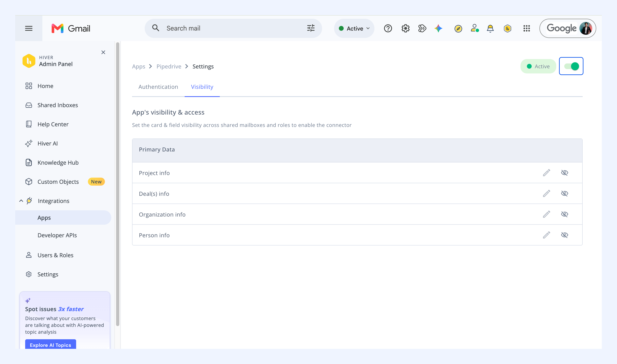
Task: Click the Person info row label
Action: [154, 235]
